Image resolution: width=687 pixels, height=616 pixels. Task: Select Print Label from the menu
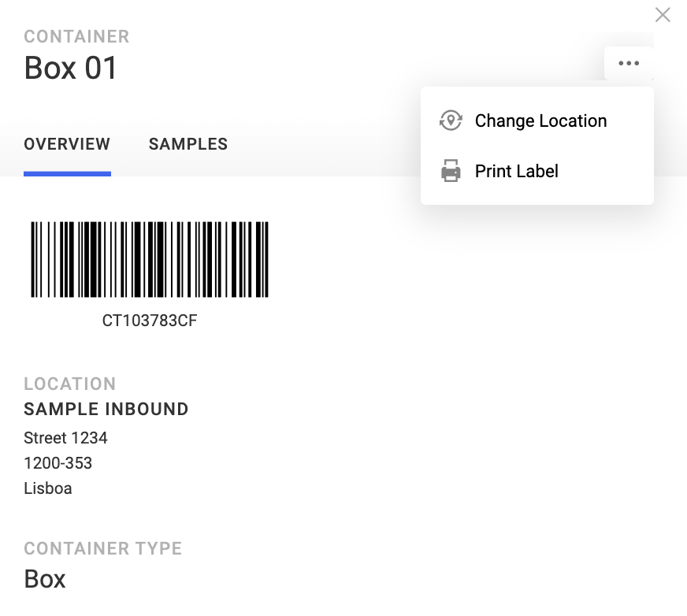click(x=537, y=171)
